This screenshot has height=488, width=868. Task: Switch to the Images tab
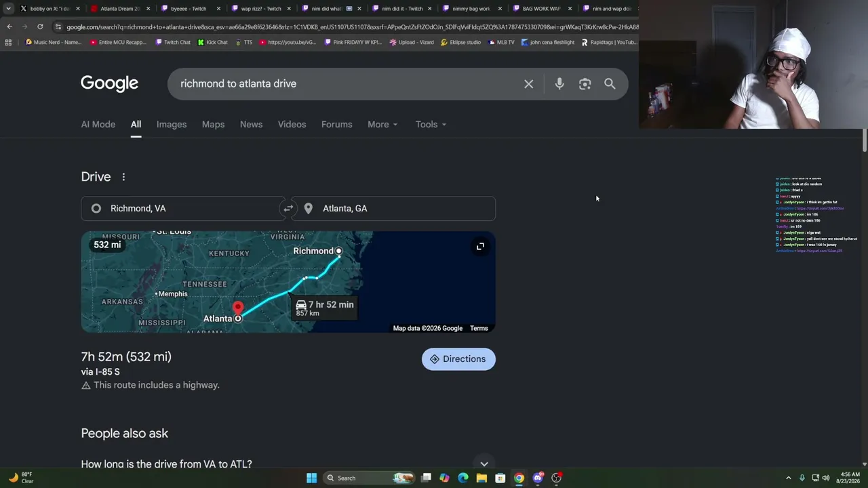(x=172, y=125)
